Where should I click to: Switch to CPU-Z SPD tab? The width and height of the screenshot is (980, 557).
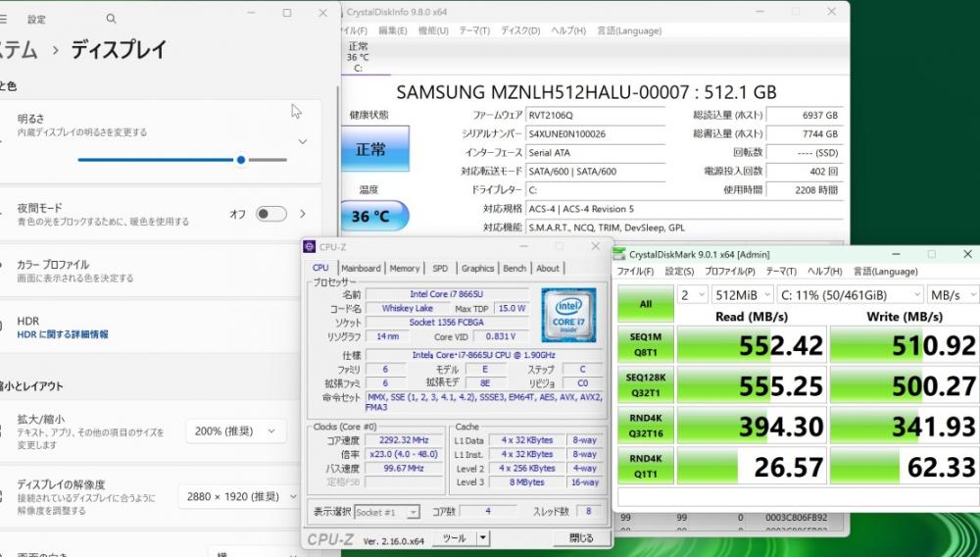440,268
